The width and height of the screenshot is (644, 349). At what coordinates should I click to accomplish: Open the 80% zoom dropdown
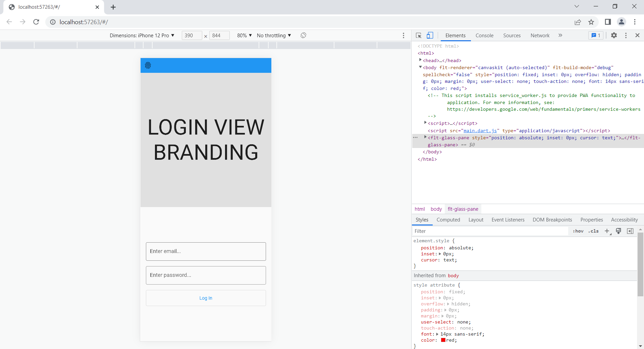click(x=245, y=35)
